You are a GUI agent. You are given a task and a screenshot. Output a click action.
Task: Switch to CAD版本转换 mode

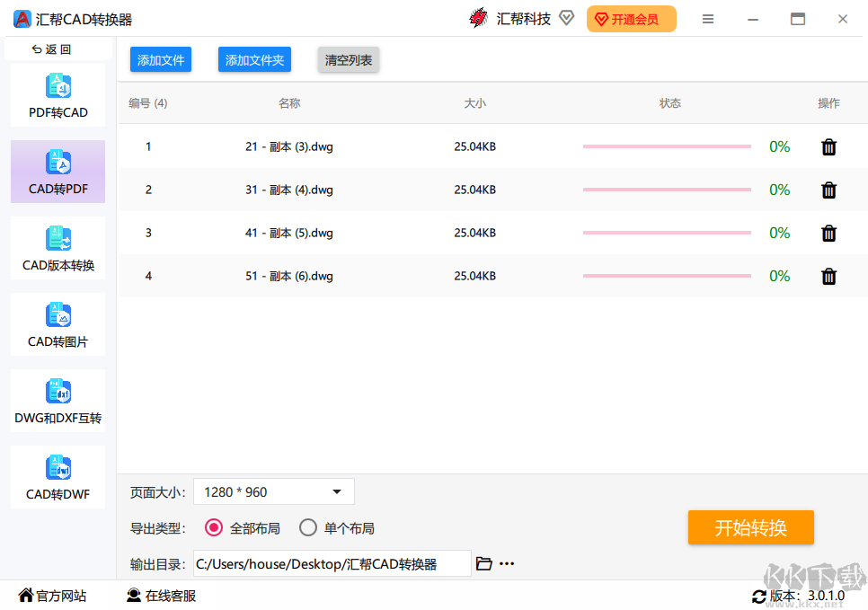(58, 248)
